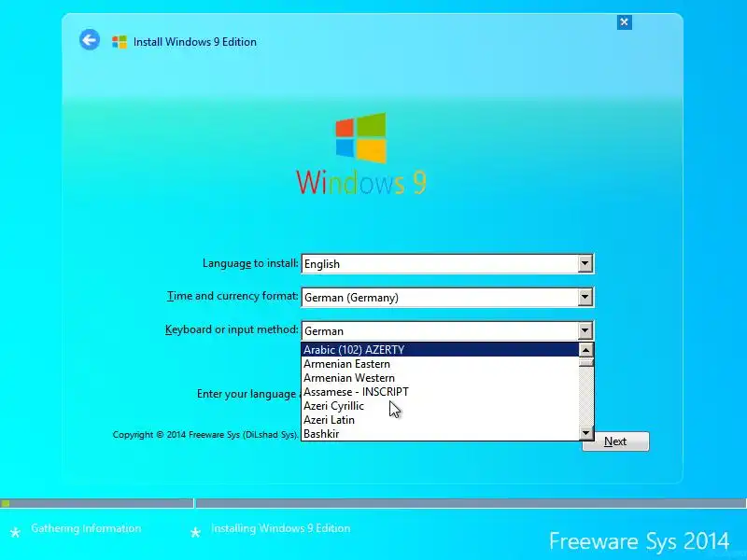Close the installer dialog
The image size is (747, 560).
pyautogui.click(x=624, y=21)
